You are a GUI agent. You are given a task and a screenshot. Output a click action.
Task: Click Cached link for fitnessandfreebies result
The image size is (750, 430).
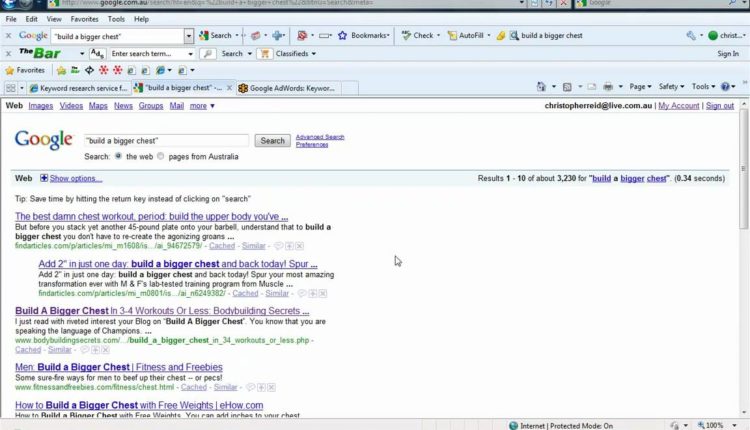point(194,387)
